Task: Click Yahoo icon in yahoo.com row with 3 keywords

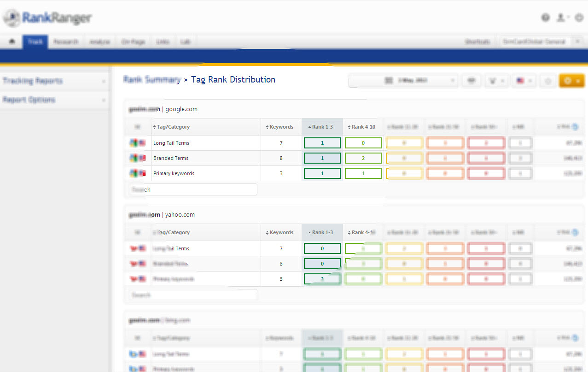Action: 134,279
